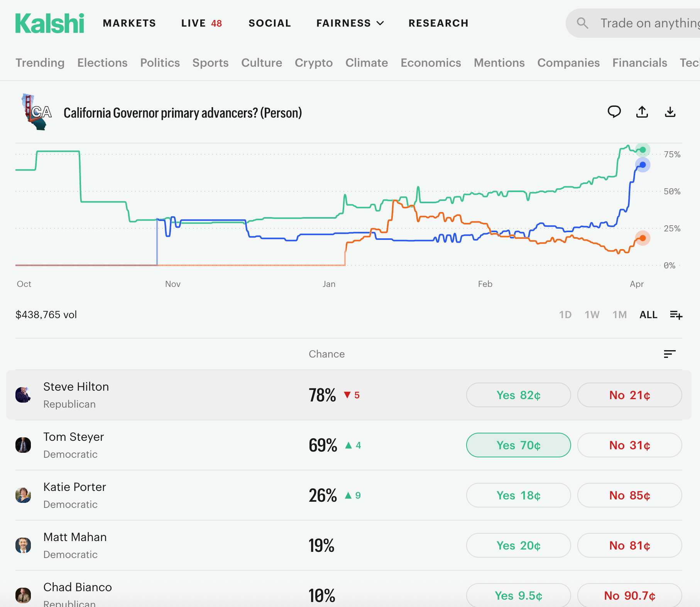
Task: Switch chart range to 1M
Action: 619,315
